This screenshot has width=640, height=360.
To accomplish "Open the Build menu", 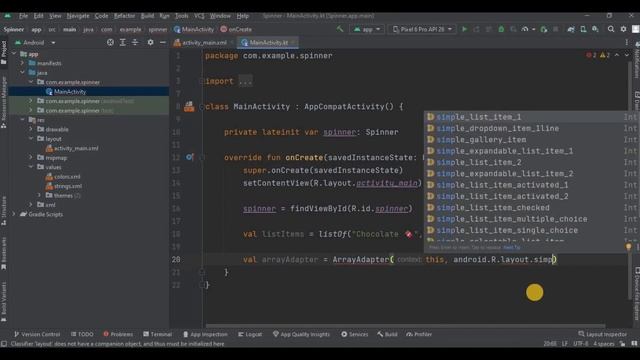I will click(147, 16).
